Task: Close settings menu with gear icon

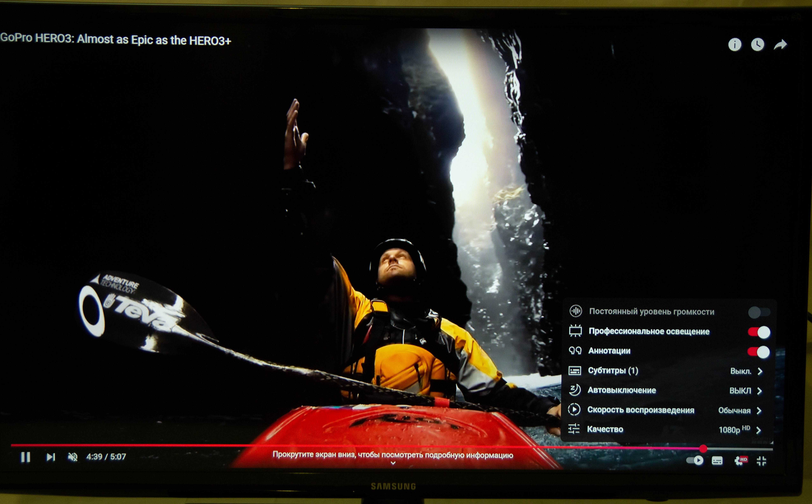Action: 740,461
